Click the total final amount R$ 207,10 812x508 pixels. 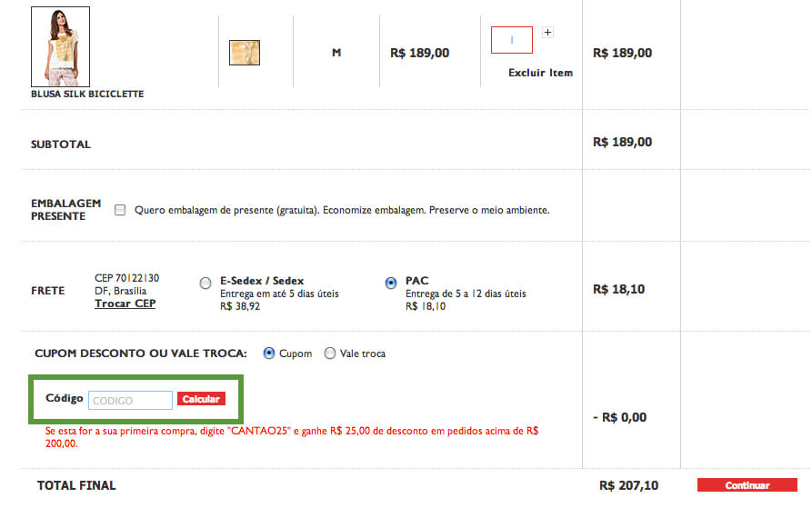click(x=630, y=486)
